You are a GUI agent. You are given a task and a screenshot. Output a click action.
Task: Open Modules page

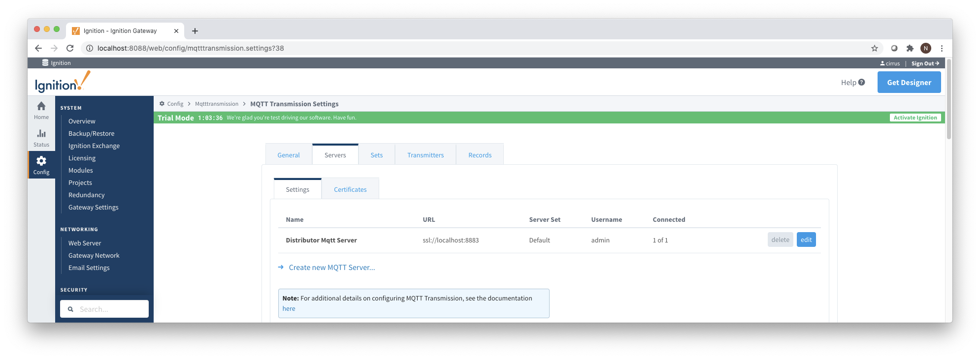point(81,170)
